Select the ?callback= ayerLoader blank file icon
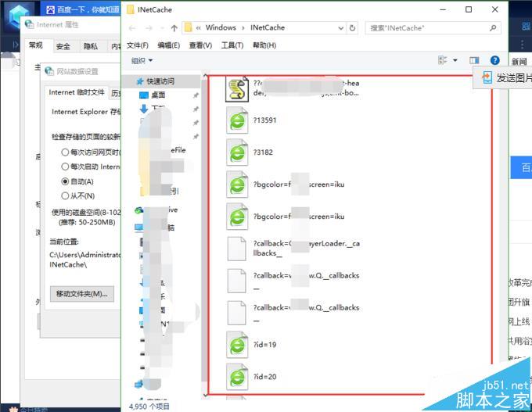The width and height of the screenshot is (532, 412). tap(236, 249)
